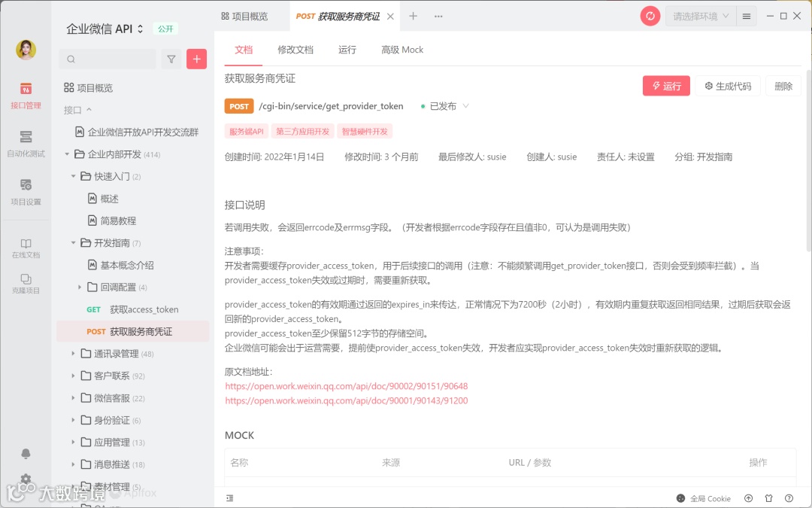Open the 简易教程 document
This screenshot has width=812, height=508.
point(112,221)
